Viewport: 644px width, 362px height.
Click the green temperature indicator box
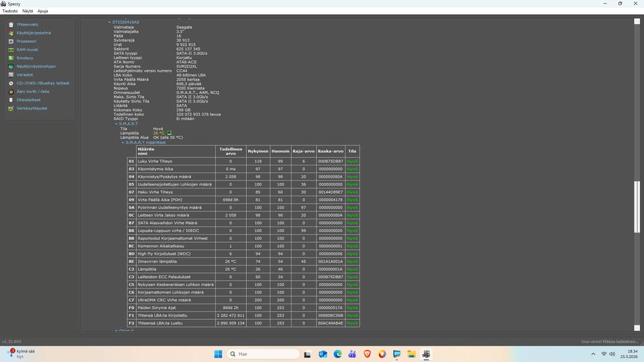point(169,133)
